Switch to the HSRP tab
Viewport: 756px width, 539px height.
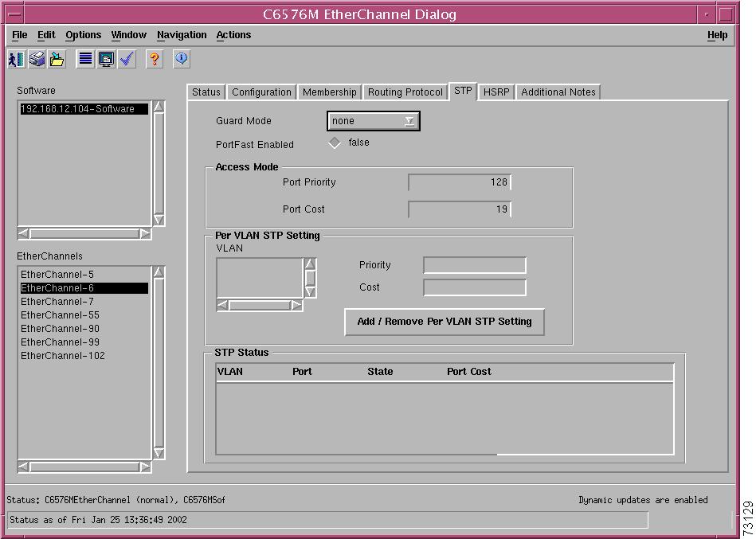pos(496,92)
